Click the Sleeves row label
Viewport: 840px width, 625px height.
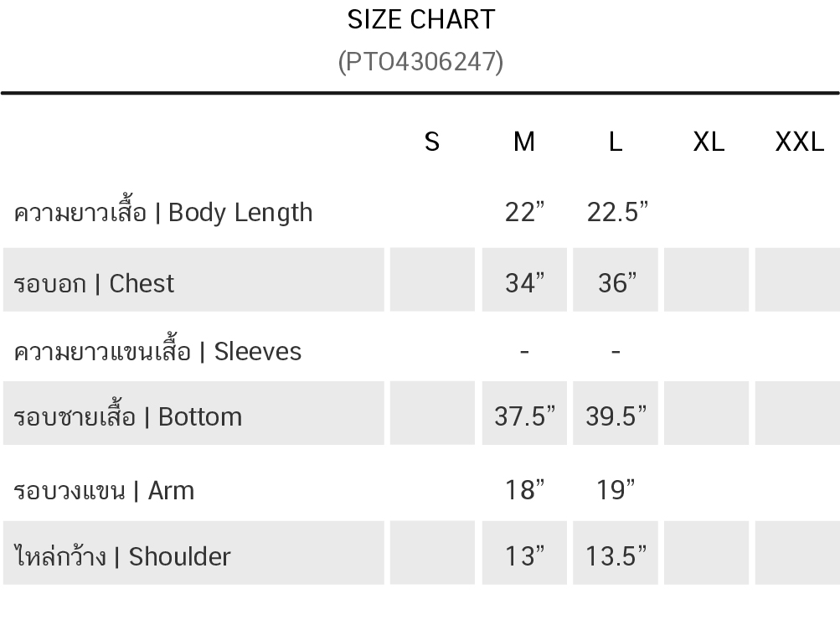pyautogui.click(x=157, y=350)
